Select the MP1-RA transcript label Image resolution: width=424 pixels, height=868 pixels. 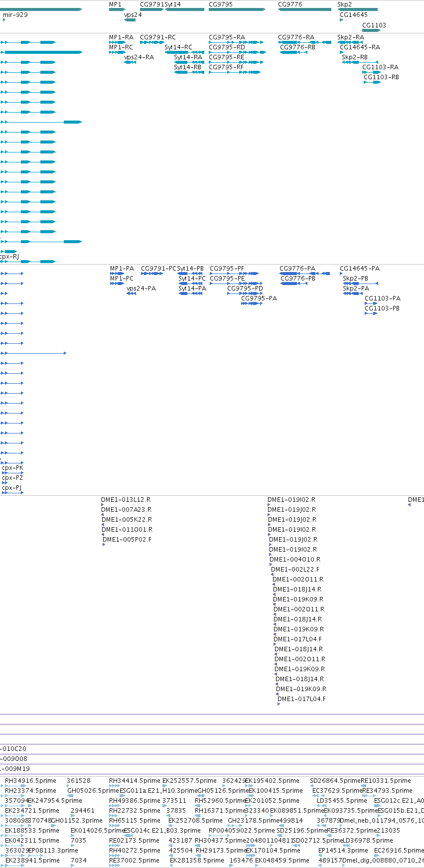coord(122,37)
